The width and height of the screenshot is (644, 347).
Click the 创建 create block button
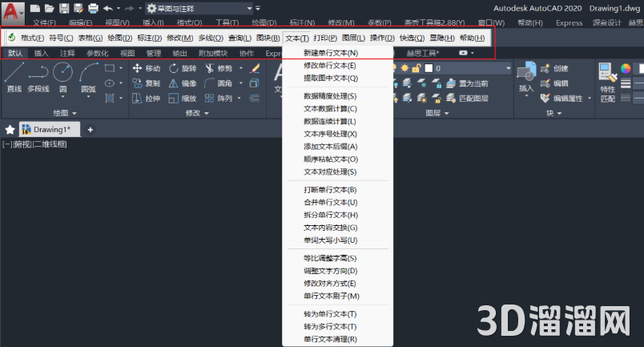[x=554, y=68]
